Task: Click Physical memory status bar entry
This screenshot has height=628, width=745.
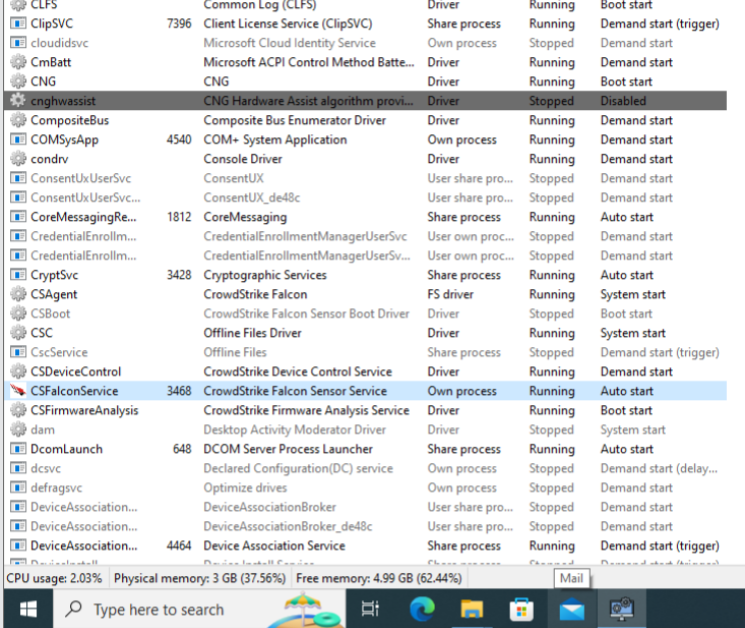Action: [200, 578]
